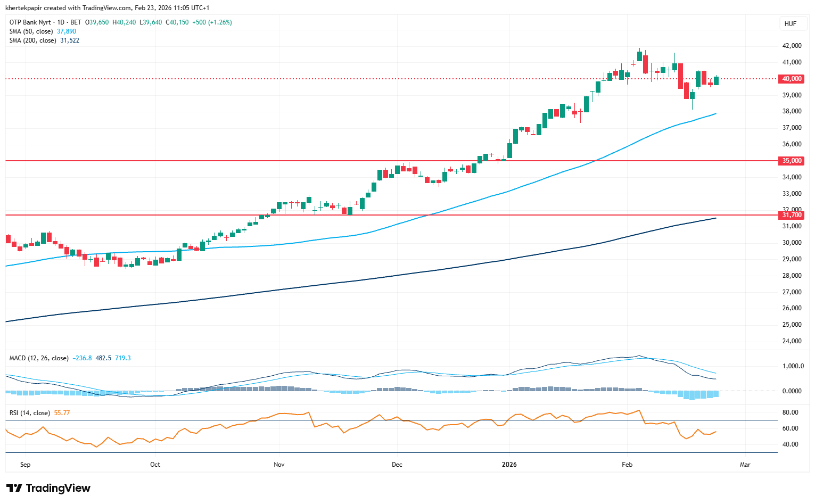Click the SMA (50, close) indicator legend
815x504 pixels.
pos(32,31)
